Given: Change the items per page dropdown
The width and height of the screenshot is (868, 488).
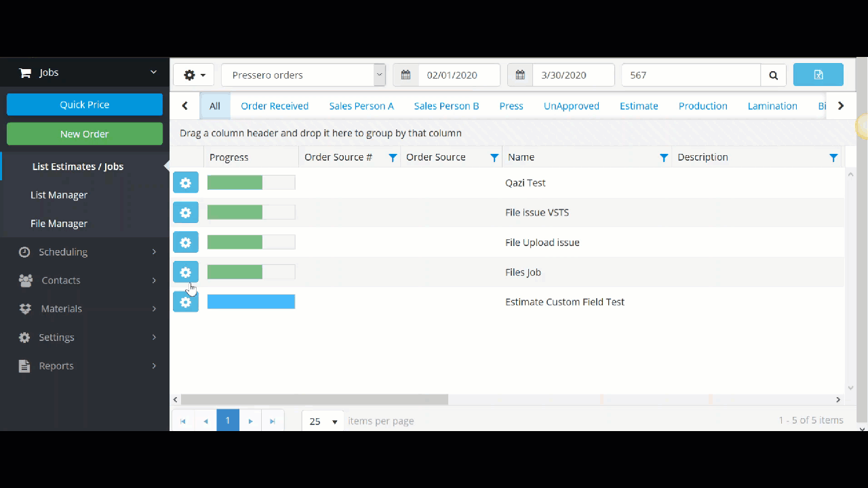Looking at the screenshot, I should 323,421.
